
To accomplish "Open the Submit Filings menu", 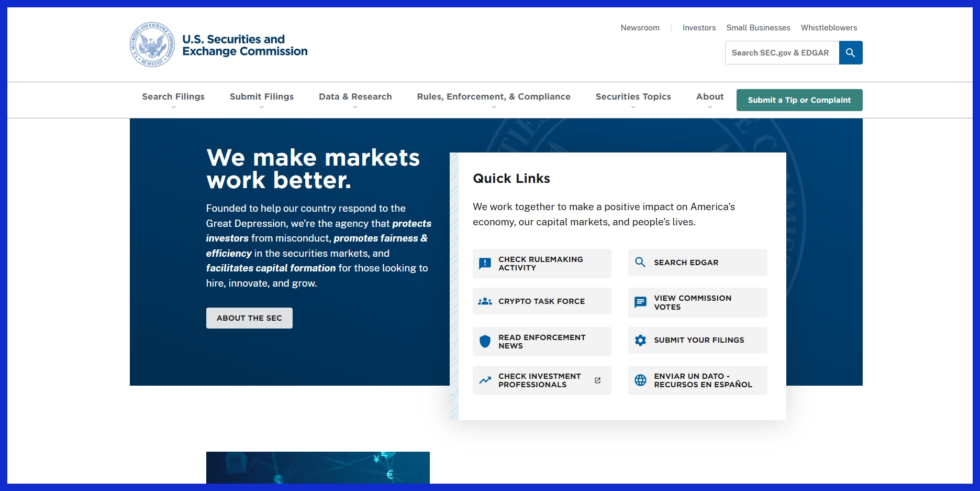I will [x=262, y=96].
